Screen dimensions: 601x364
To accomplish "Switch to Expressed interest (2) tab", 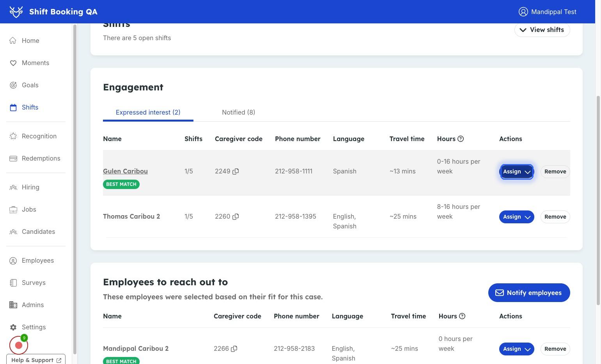I will tap(148, 112).
